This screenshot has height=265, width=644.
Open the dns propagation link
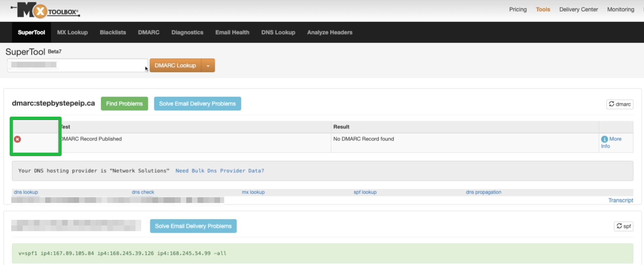pyautogui.click(x=484, y=192)
